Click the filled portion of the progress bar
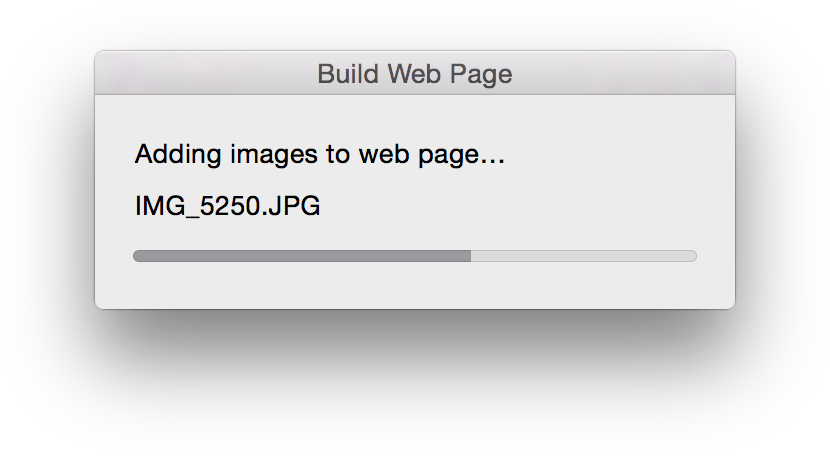Screen dimensions: 830x456 click(302, 256)
